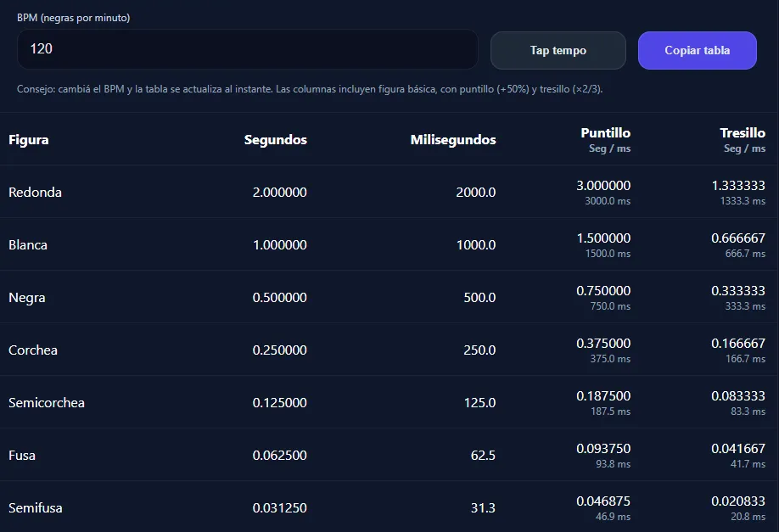779x532 pixels.
Task: Select Redonda seconds value 2.000000
Action: [279, 193]
